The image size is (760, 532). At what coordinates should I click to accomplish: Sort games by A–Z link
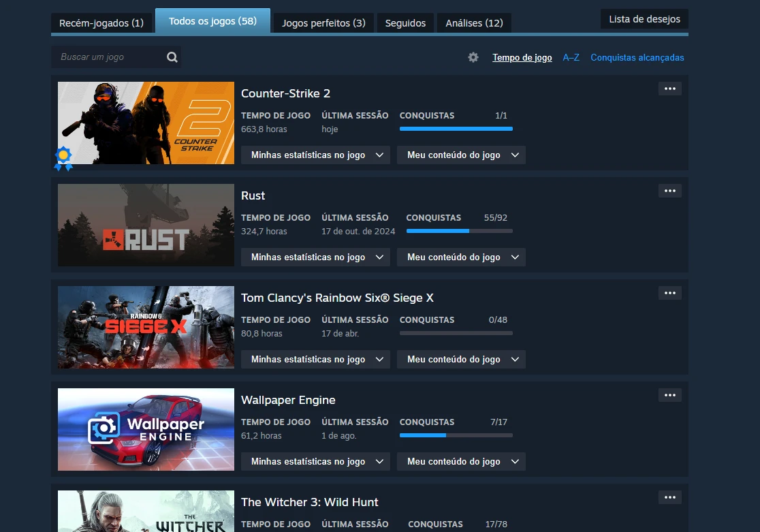click(571, 58)
